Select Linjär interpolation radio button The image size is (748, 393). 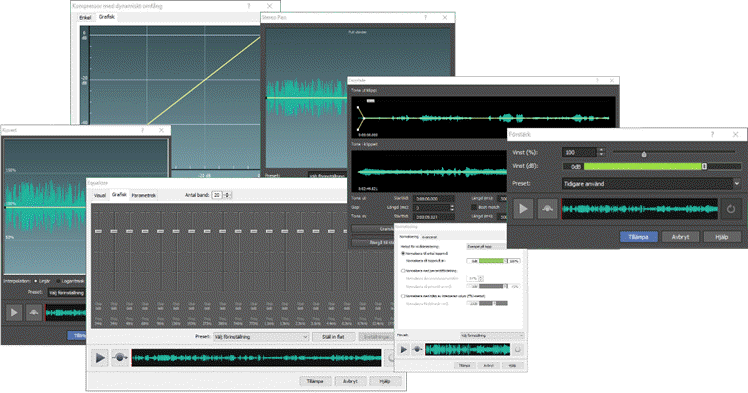tap(36, 281)
